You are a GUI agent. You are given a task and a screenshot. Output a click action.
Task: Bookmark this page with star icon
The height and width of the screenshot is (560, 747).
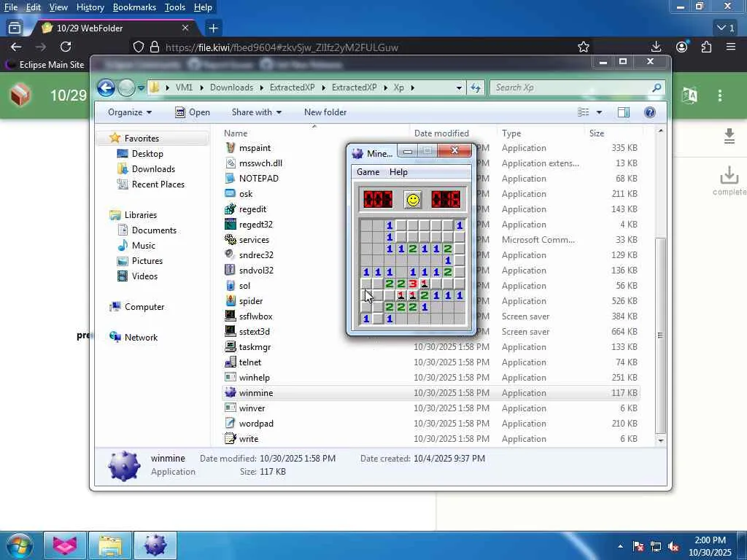click(x=583, y=47)
